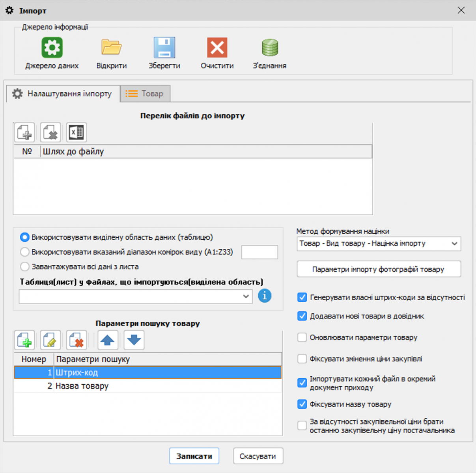Screen dimensions: 476x473
Task: Click the Excel icon above the file list
Action: coord(76,132)
